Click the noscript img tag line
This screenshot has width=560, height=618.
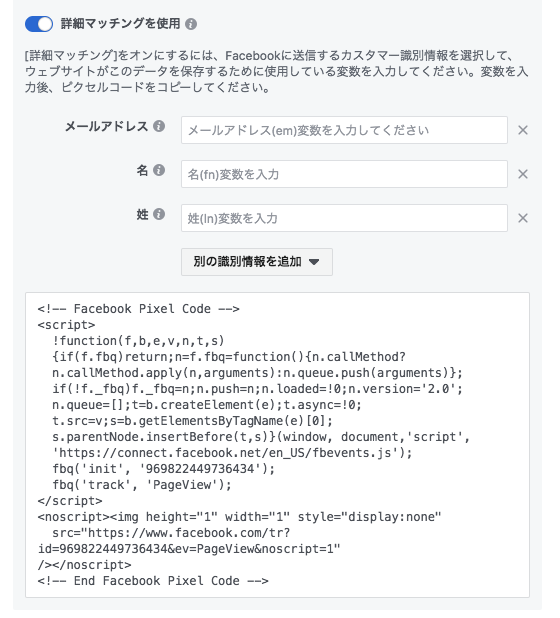tap(239, 517)
